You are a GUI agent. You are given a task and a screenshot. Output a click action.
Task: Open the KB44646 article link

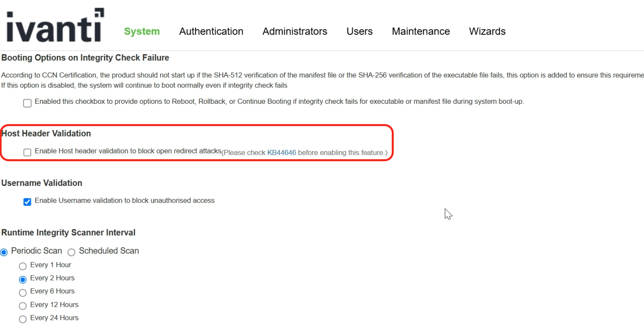[x=281, y=153]
